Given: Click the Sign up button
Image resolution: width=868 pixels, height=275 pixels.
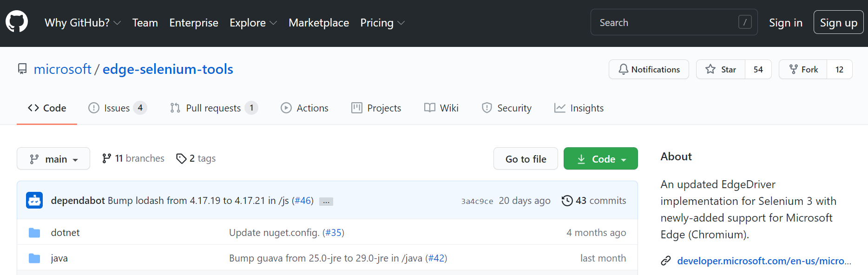Looking at the screenshot, I should pyautogui.click(x=838, y=22).
